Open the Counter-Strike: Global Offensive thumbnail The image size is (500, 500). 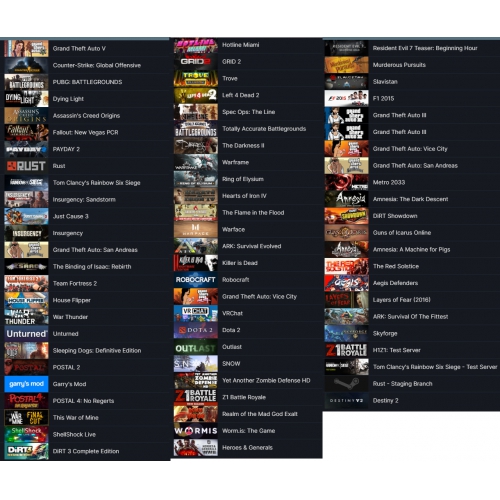coord(26,65)
